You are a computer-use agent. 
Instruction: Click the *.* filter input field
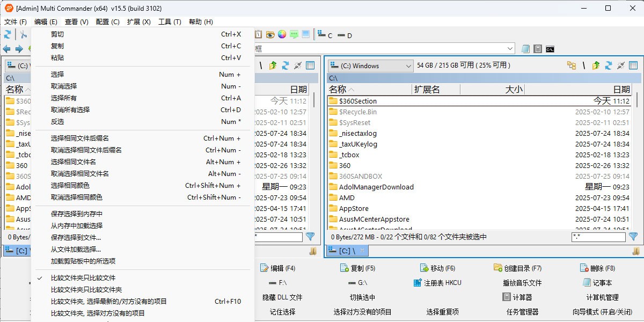(x=598, y=237)
